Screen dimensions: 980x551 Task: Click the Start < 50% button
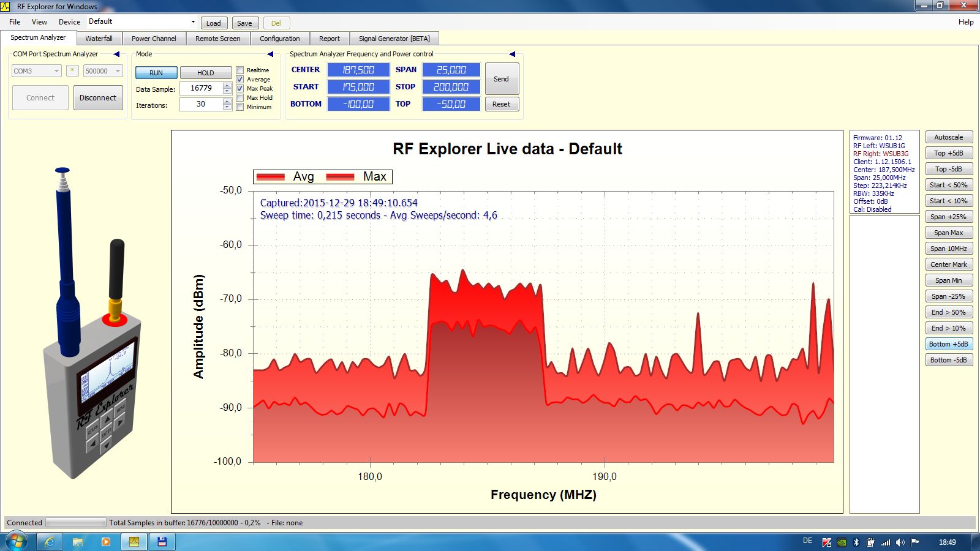coord(949,185)
